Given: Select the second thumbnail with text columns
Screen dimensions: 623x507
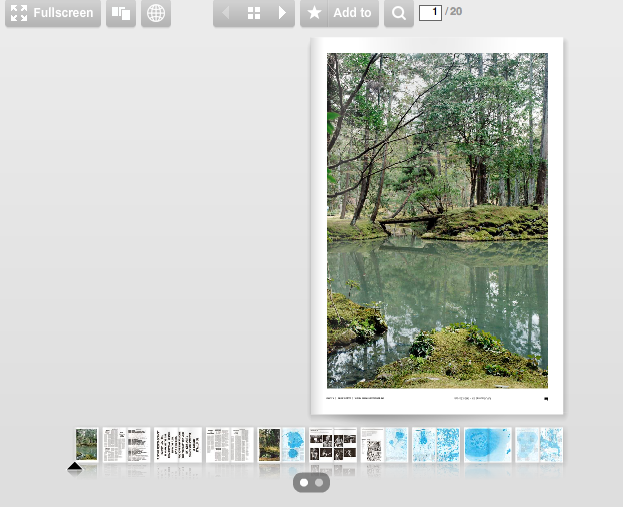Looking at the screenshot, I should tap(126, 445).
